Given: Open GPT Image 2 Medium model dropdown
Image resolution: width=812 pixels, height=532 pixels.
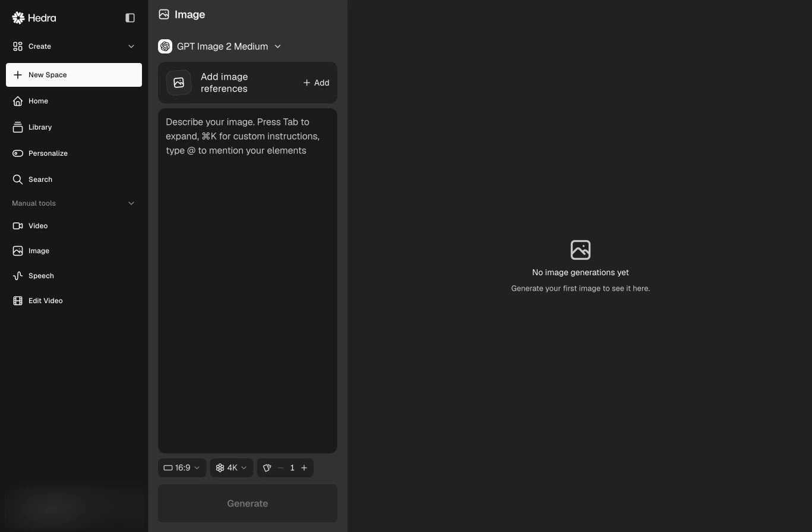Looking at the screenshot, I should 220,46.
